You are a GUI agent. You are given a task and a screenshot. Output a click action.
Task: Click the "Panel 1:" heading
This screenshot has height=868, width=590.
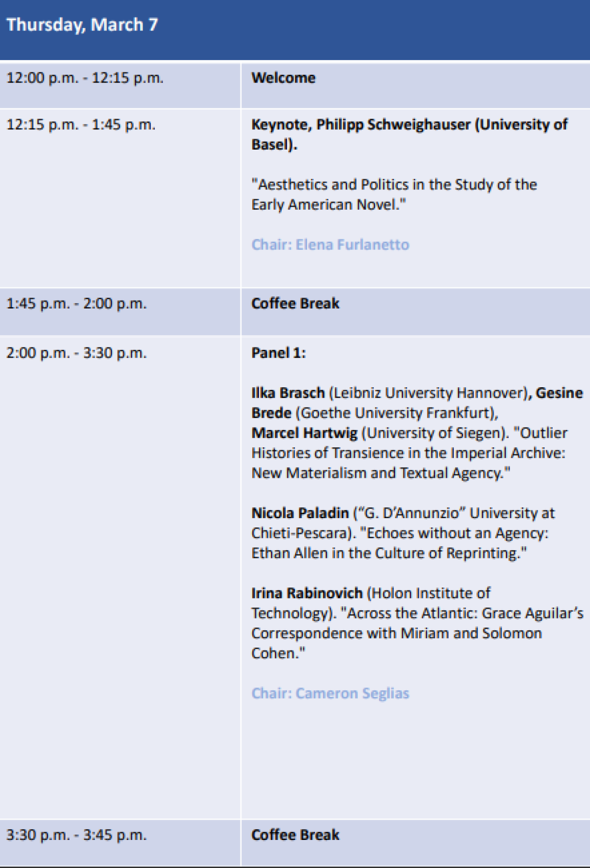pos(278,353)
